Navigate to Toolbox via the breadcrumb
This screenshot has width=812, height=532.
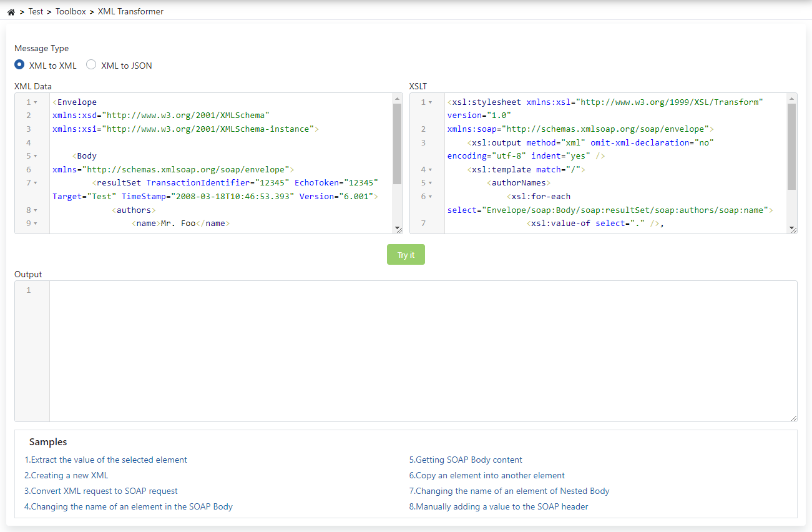[x=71, y=11]
